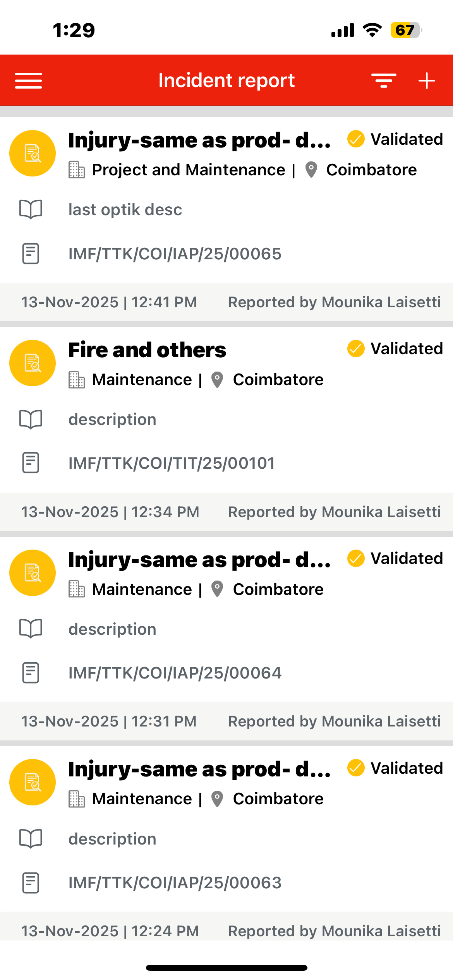
Task: Open the hamburger navigation menu
Action: (x=28, y=81)
